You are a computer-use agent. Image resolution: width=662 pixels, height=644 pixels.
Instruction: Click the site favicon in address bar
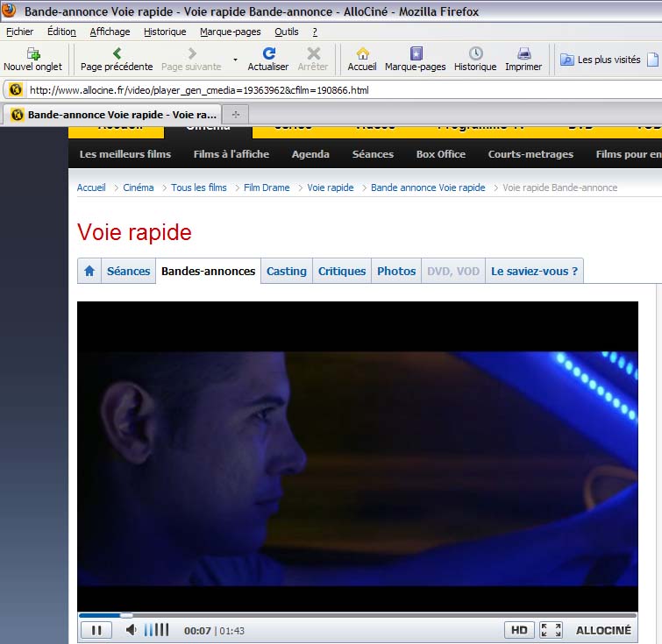coord(16,90)
